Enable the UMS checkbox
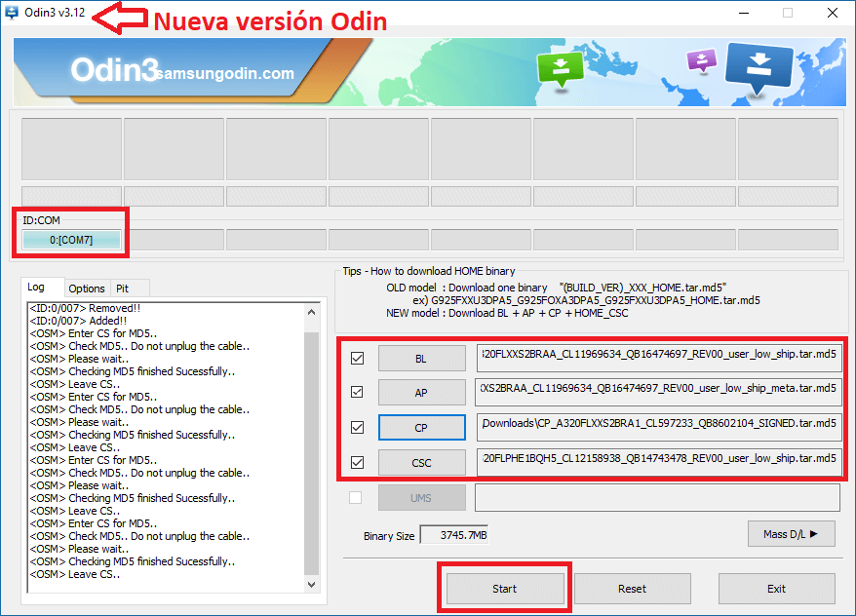The height and width of the screenshot is (616, 856). tap(356, 497)
